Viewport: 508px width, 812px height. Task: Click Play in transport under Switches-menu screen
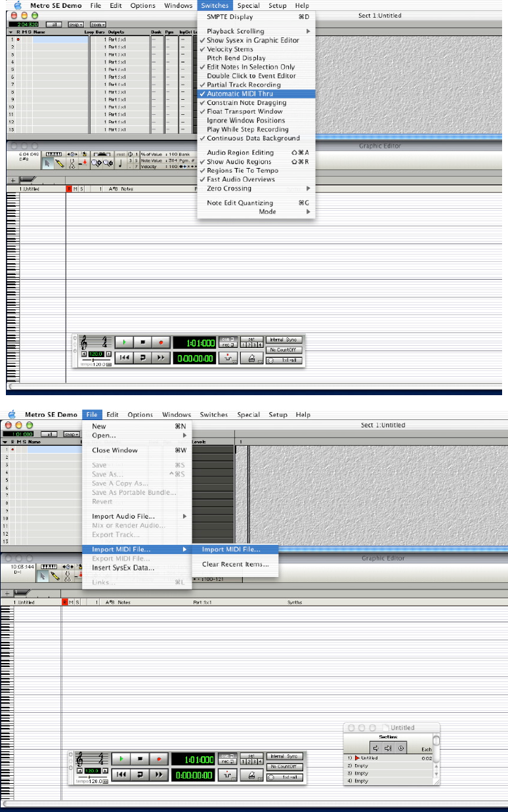(123, 342)
